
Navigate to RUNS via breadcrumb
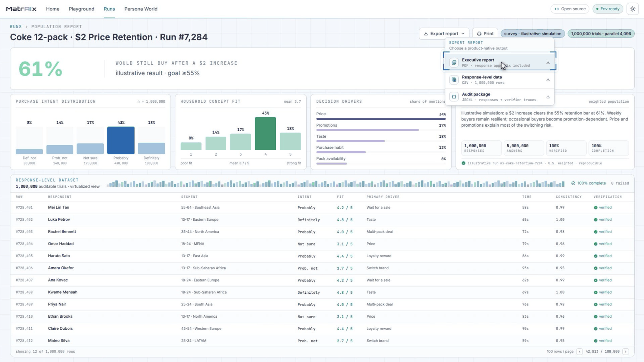tap(16, 27)
